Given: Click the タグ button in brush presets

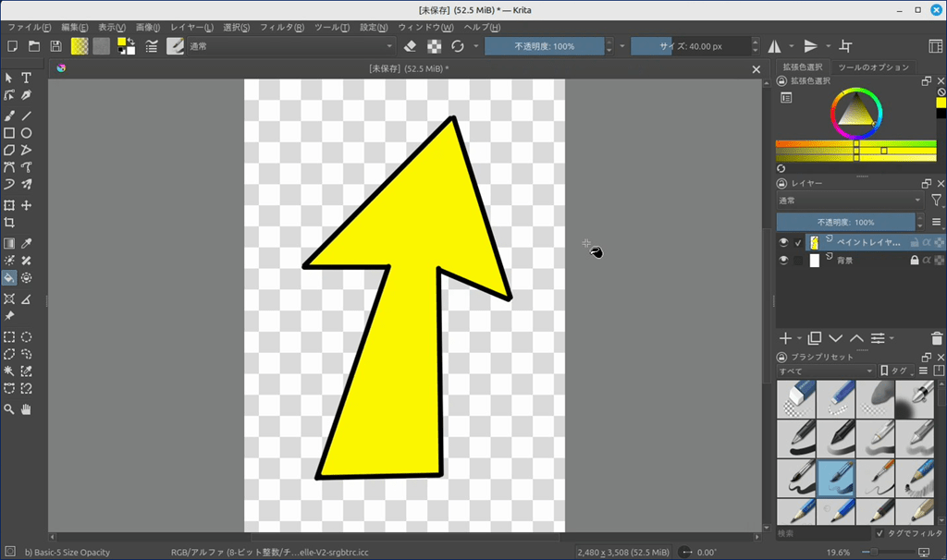Looking at the screenshot, I should (x=892, y=371).
